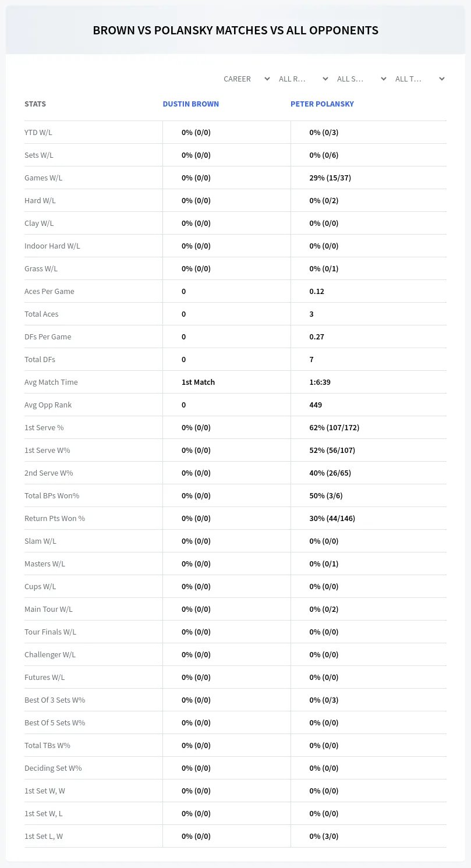Click the STATS column header

[x=35, y=104]
